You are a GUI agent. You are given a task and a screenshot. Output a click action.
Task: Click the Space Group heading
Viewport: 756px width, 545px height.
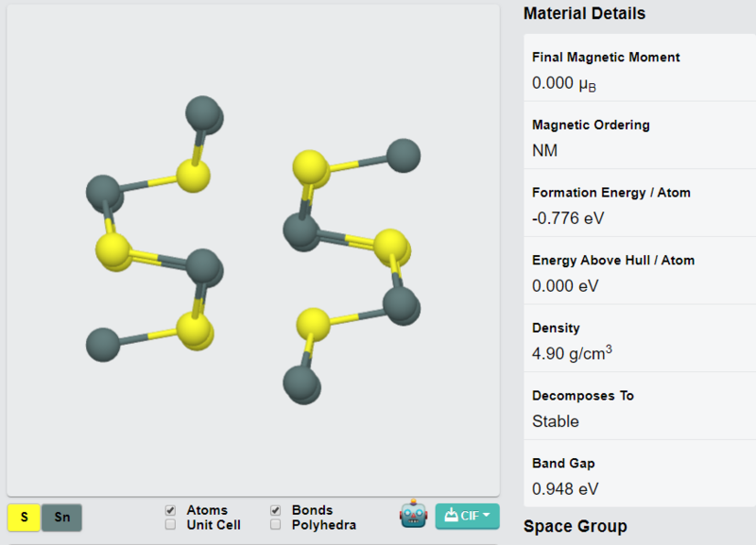[x=576, y=526]
